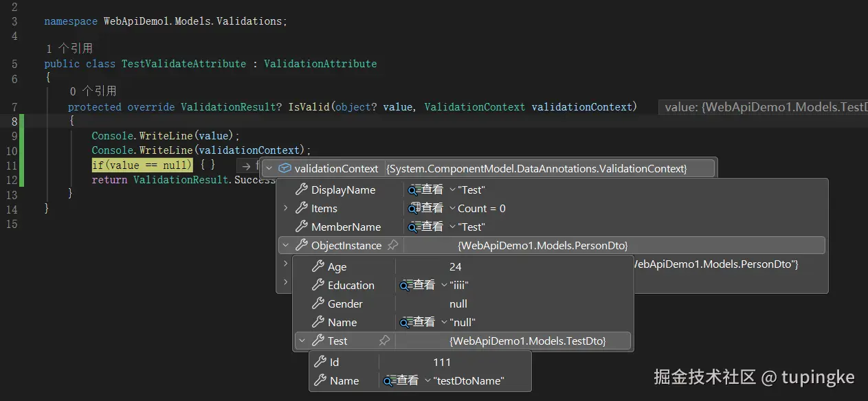The width and height of the screenshot is (868, 401).
Task: Click the Education property label
Action: tap(351, 285)
